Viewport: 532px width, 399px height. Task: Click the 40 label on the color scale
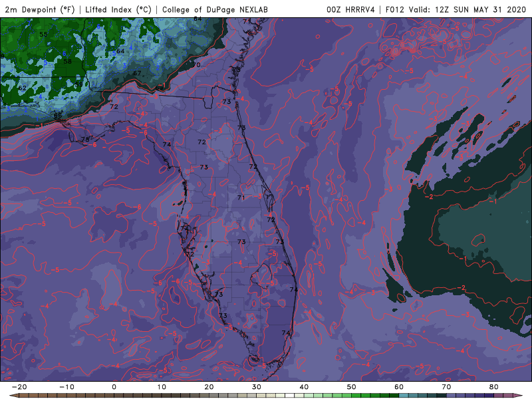click(304, 387)
